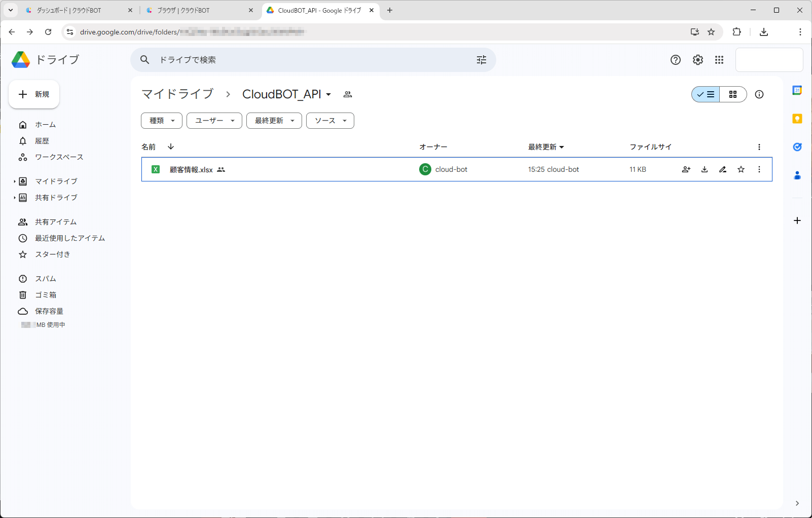
Task: Expand 共有ドライブ tree in sidebar
Action: click(14, 198)
